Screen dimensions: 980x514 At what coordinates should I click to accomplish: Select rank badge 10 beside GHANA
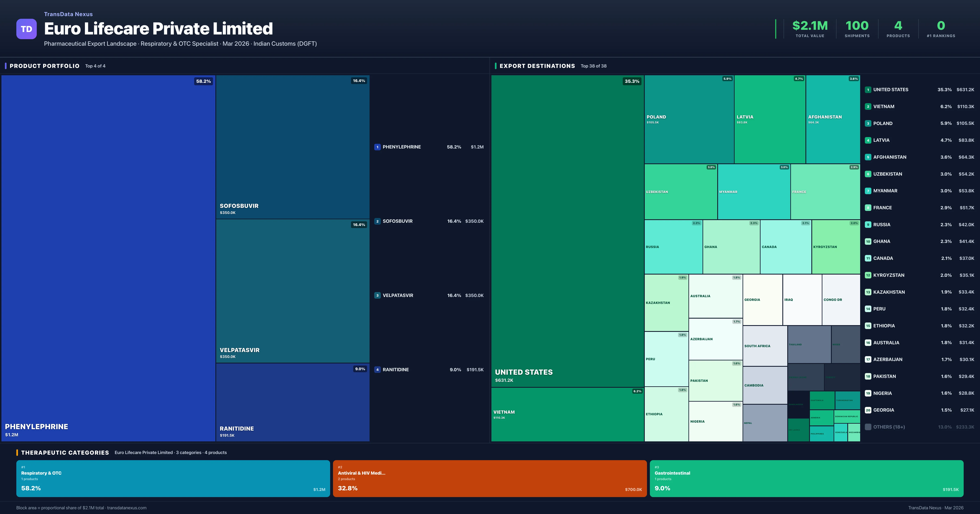[868, 241]
